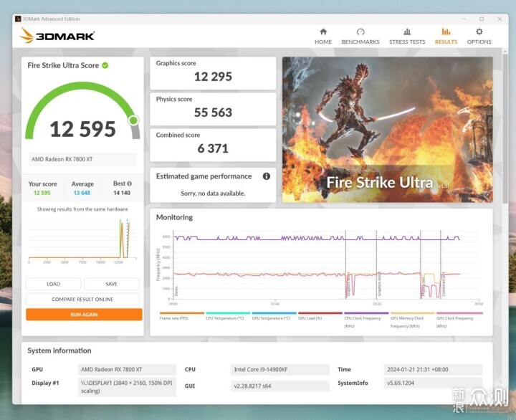516x420 pixels.
Task: Click the LOAD button
Action: tap(53, 284)
